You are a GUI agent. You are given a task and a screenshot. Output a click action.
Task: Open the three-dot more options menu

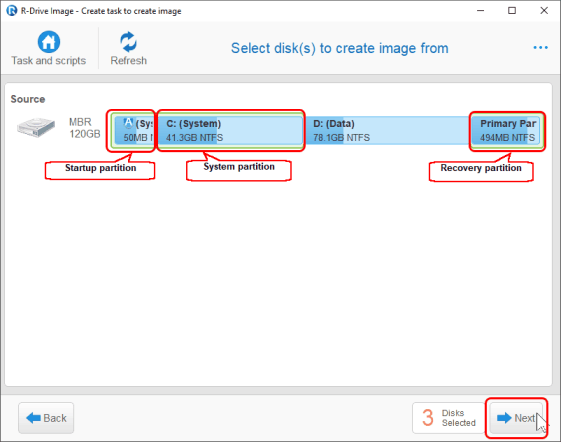coord(540,47)
